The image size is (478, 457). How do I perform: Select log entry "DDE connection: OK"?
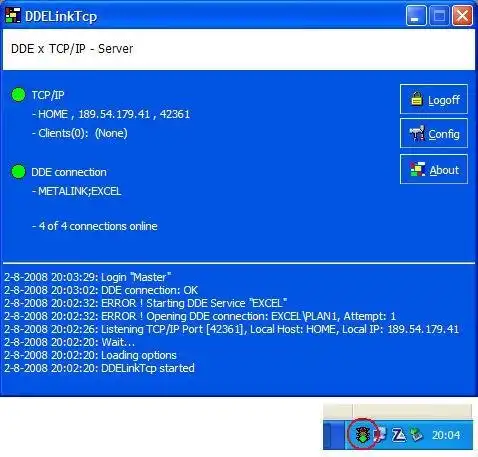(x=101, y=290)
